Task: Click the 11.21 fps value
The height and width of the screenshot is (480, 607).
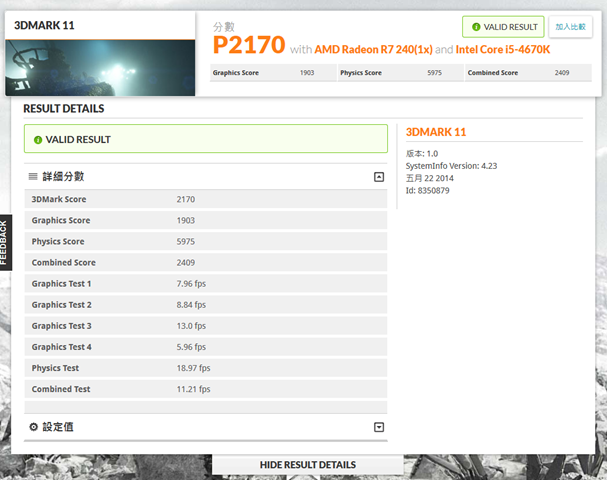Action: pyautogui.click(x=194, y=389)
